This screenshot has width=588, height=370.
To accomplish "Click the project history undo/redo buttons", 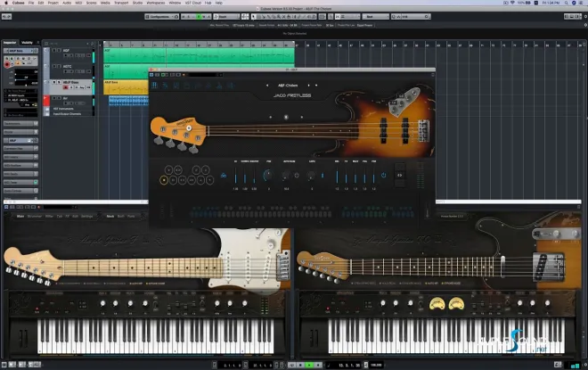I will (6, 17).
